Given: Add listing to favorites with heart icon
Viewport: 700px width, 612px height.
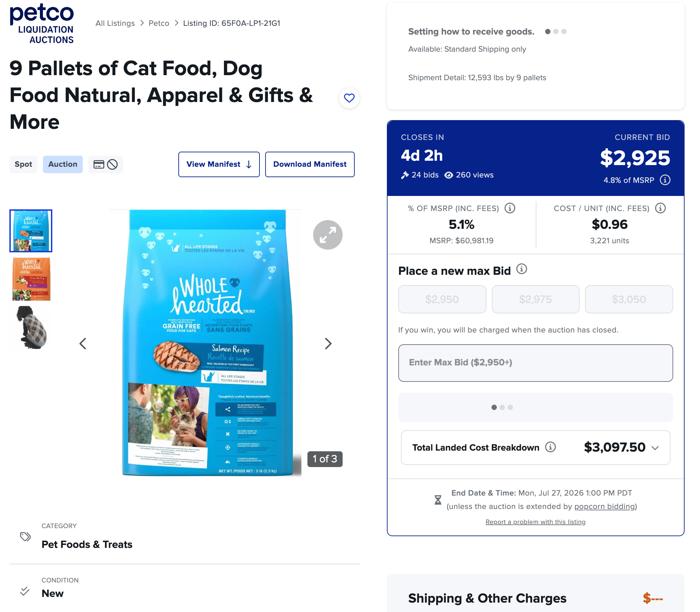Looking at the screenshot, I should 349,98.
